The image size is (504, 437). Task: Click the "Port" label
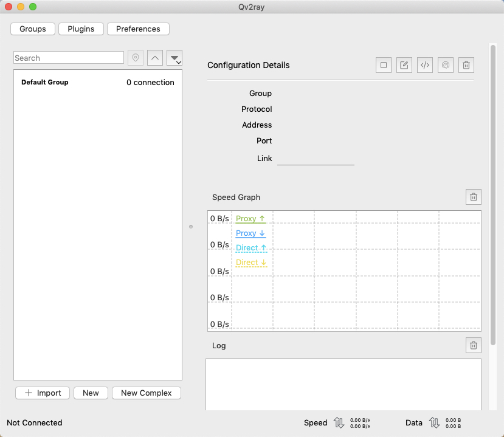pyautogui.click(x=264, y=141)
